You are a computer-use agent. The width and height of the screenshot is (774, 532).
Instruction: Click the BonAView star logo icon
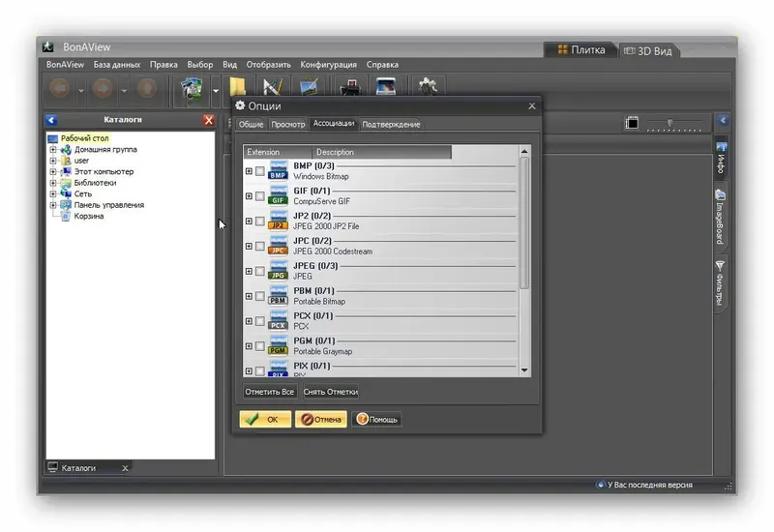[47, 46]
